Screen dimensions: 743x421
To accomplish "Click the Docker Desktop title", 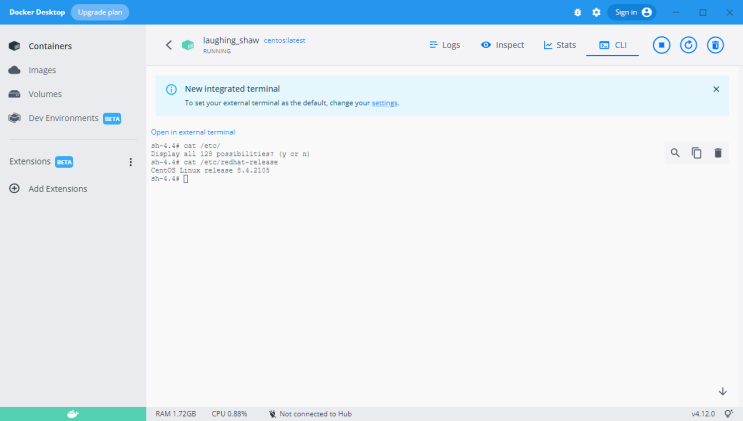I will click(x=37, y=12).
